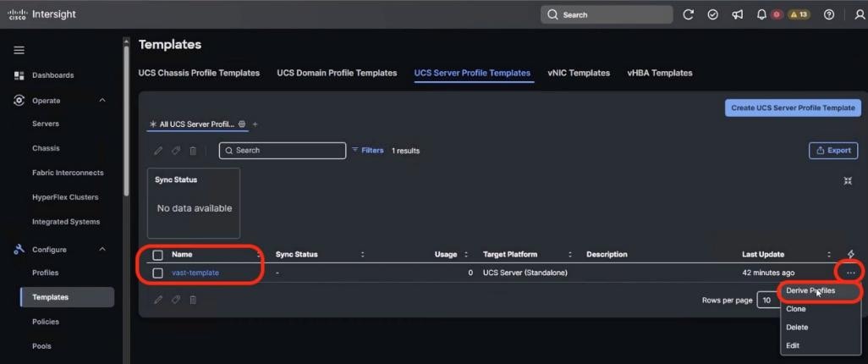This screenshot has height=364, width=868.
Task: Click the tag icon above table
Action: coord(175,150)
